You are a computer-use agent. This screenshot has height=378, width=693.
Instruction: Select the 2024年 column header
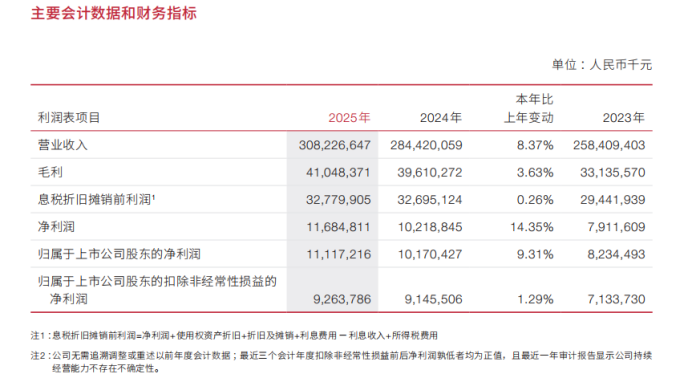(x=441, y=118)
